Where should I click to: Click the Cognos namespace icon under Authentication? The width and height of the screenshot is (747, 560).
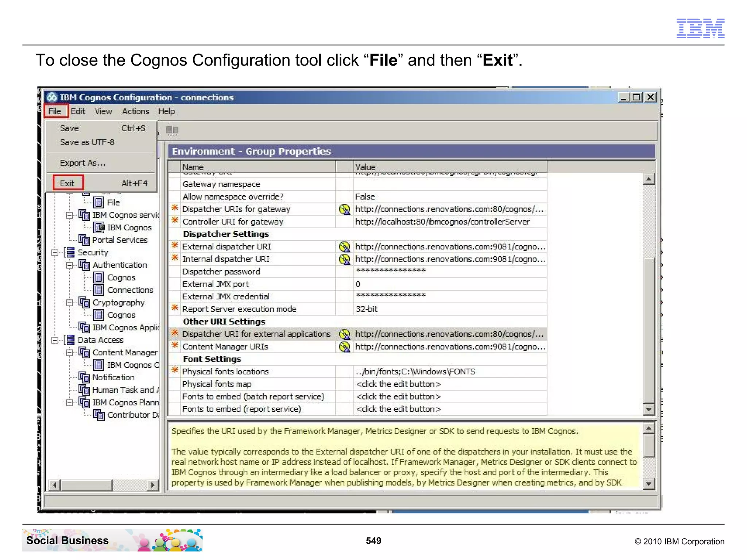pyautogui.click(x=98, y=277)
